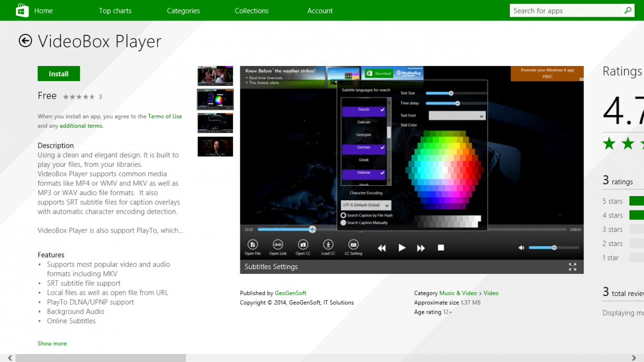The image size is (644, 362).
Task: Click the Open Link chain icon
Action: click(x=278, y=244)
